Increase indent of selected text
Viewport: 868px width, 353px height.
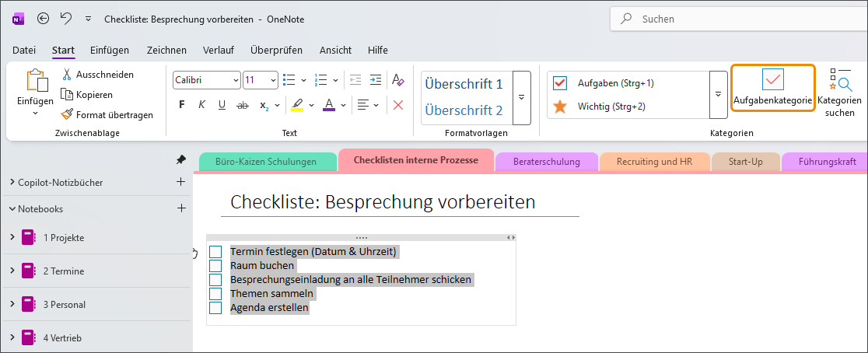point(376,79)
